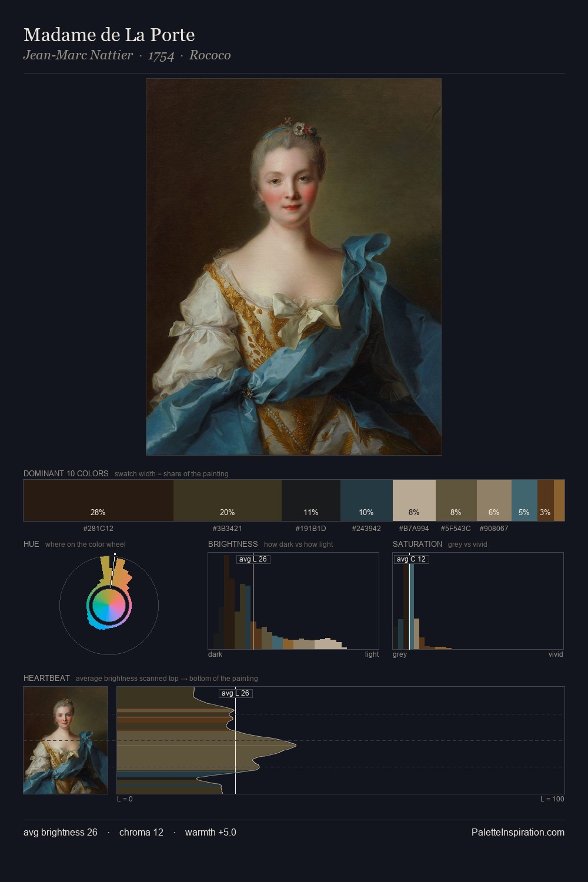Click the hex code #243942
The height and width of the screenshot is (882, 588).
[366, 529]
